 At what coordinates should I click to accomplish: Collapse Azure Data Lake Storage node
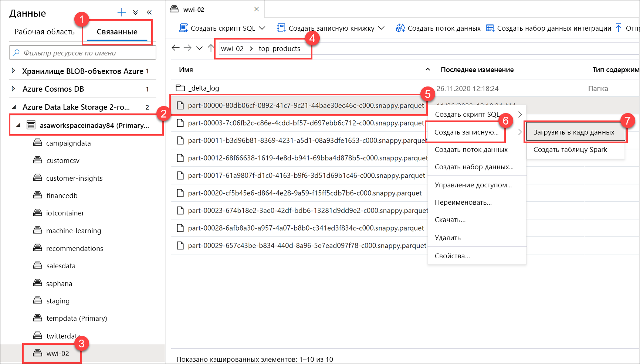click(14, 107)
